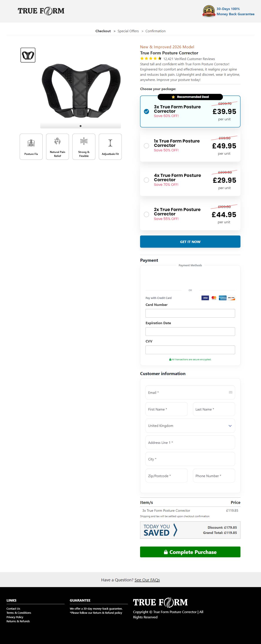Click the Adjustable Fit icon

tap(110, 143)
